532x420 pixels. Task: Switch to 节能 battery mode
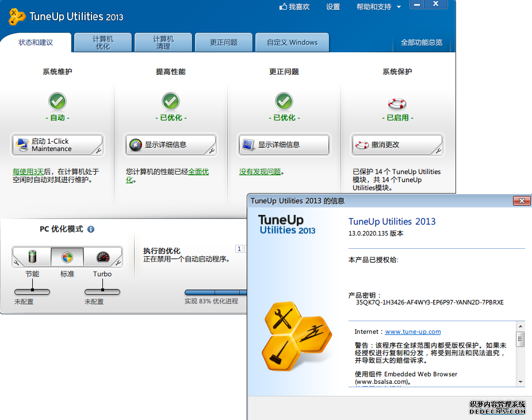tap(33, 257)
